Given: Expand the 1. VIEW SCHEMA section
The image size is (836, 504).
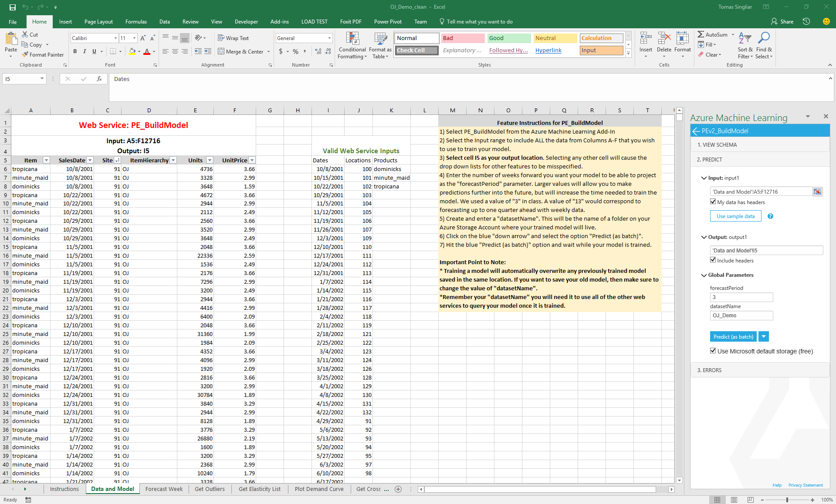Looking at the screenshot, I should [x=760, y=145].
